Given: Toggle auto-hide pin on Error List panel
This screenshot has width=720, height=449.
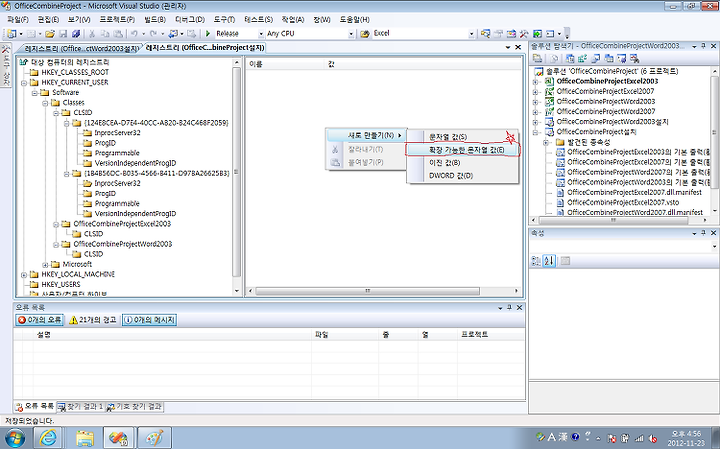Looking at the screenshot, I should pos(509,308).
